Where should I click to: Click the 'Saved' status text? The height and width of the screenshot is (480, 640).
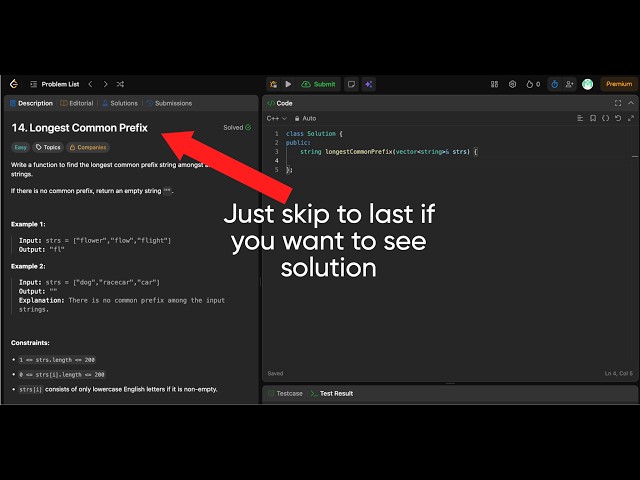coord(275,373)
